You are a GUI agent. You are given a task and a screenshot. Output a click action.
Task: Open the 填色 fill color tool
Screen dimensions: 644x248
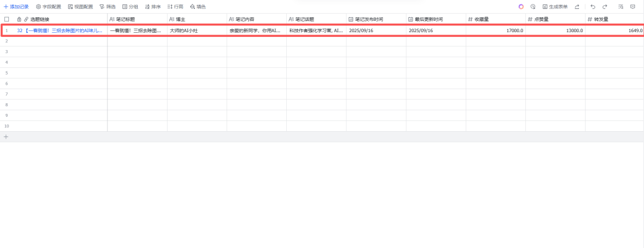pyautogui.click(x=198, y=7)
